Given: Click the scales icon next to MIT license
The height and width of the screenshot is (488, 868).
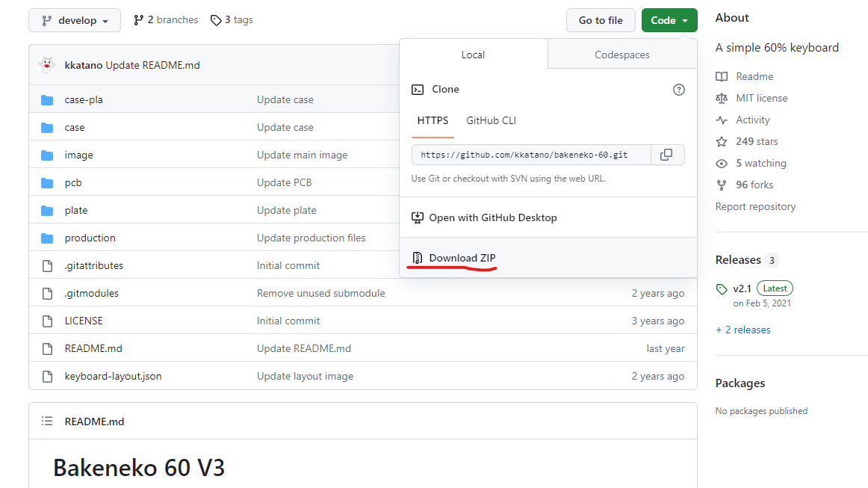Looking at the screenshot, I should [x=722, y=98].
